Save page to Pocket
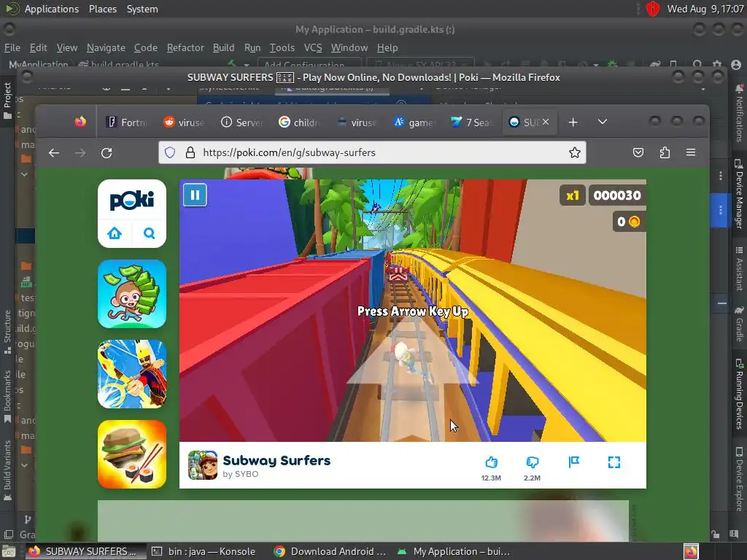The height and width of the screenshot is (560, 747). [638, 152]
